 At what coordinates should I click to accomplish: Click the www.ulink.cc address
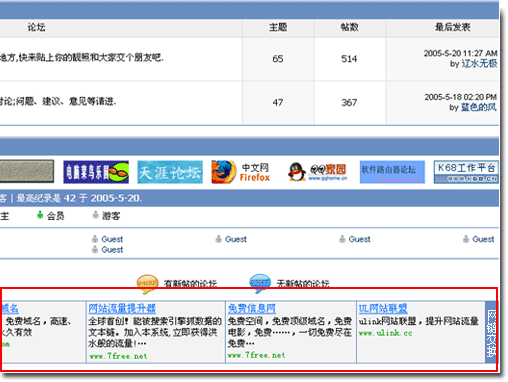(x=386, y=333)
